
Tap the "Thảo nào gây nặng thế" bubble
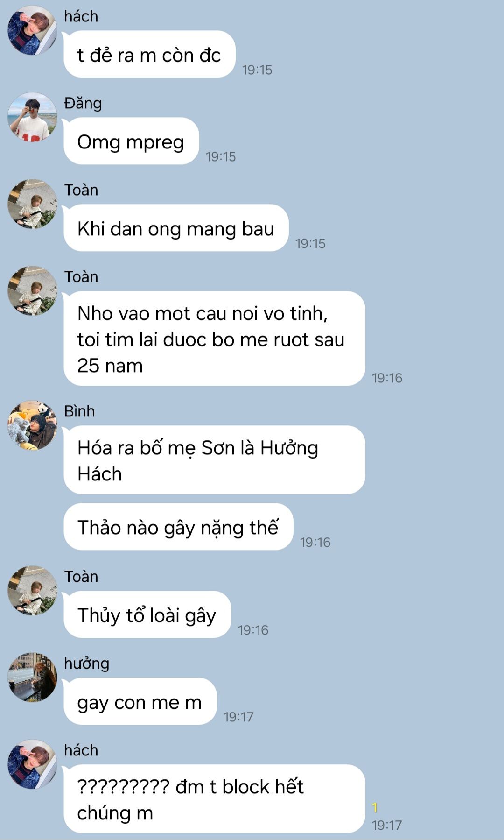(x=178, y=527)
